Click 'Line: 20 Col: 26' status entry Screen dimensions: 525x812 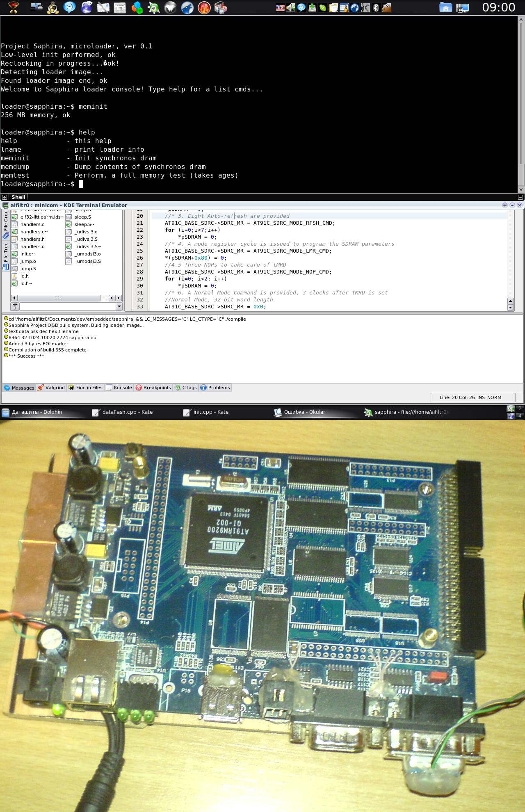click(457, 397)
